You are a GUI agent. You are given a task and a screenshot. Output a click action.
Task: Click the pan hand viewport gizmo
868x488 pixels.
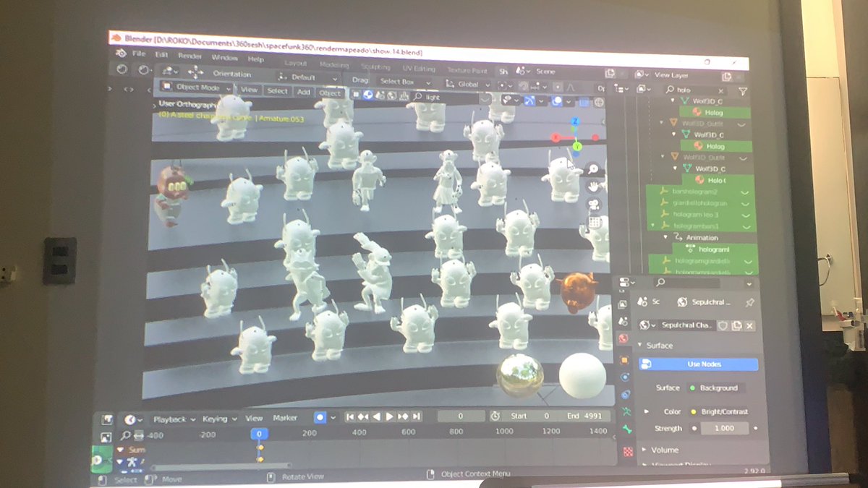click(x=594, y=186)
